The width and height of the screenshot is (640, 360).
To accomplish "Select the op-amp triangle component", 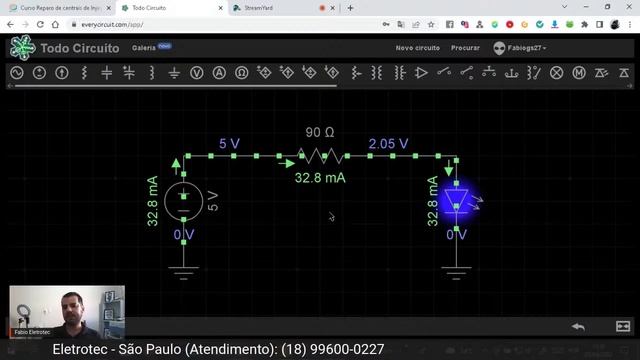I will tap(421, 73).
